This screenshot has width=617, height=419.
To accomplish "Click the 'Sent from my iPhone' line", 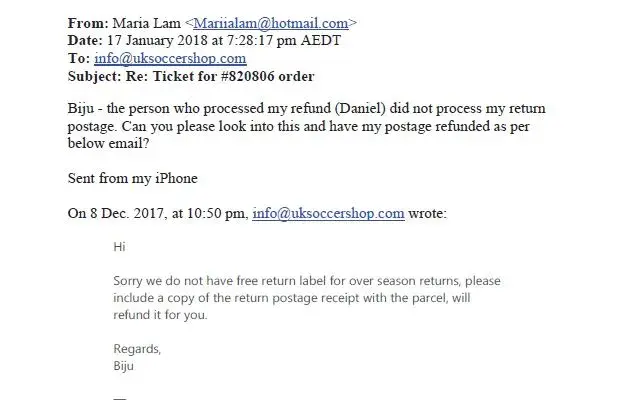I will point(134,178).
